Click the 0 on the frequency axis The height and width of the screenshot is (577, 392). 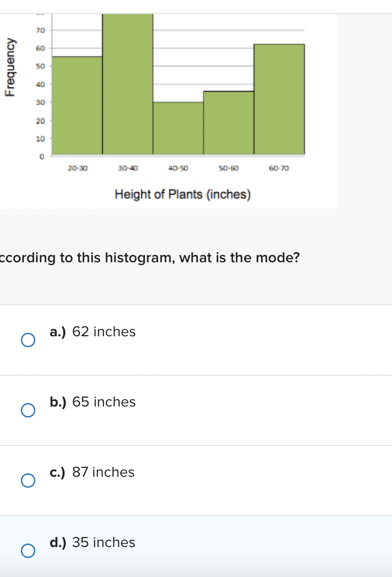pos(42,156)
